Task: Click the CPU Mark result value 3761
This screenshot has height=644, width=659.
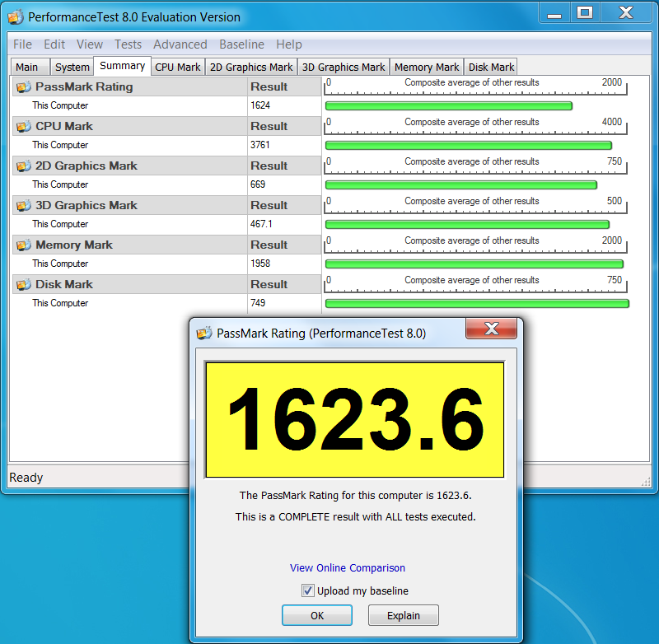Action: point(260,145)
